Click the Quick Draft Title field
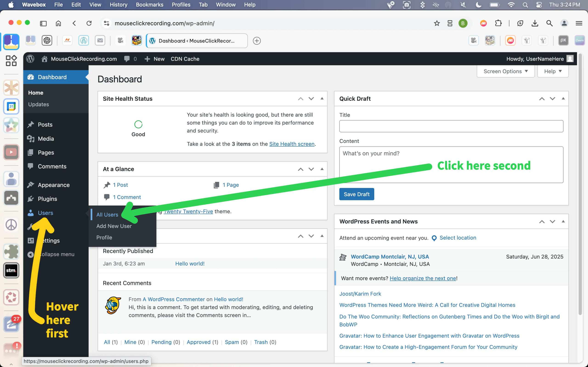This screenshot has width=588, height=367. (451, 126)
